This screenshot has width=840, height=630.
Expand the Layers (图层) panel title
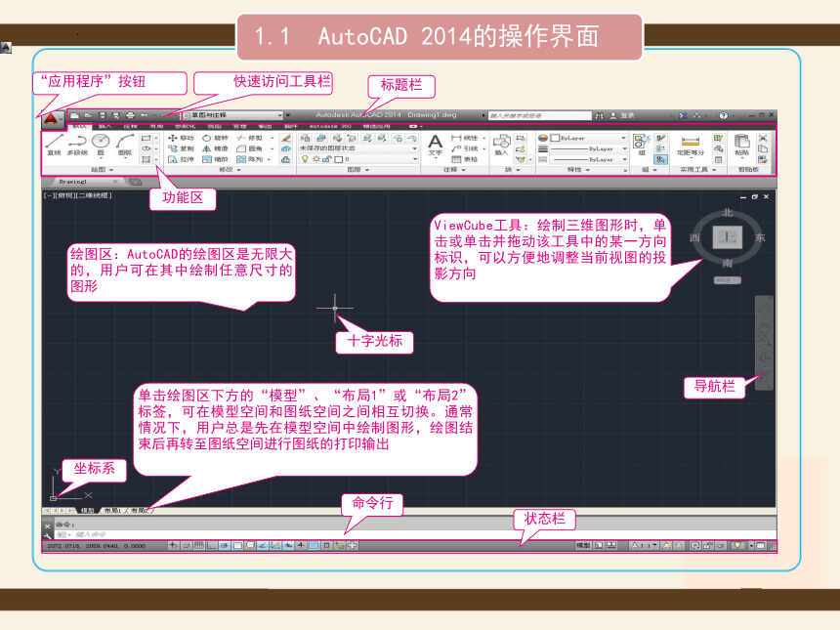point(357,170)
